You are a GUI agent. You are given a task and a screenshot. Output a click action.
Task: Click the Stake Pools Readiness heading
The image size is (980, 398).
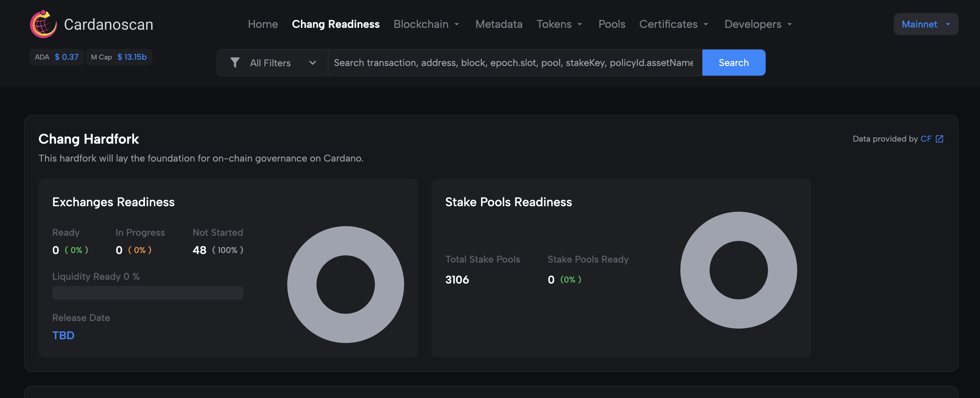pos(508,202)
